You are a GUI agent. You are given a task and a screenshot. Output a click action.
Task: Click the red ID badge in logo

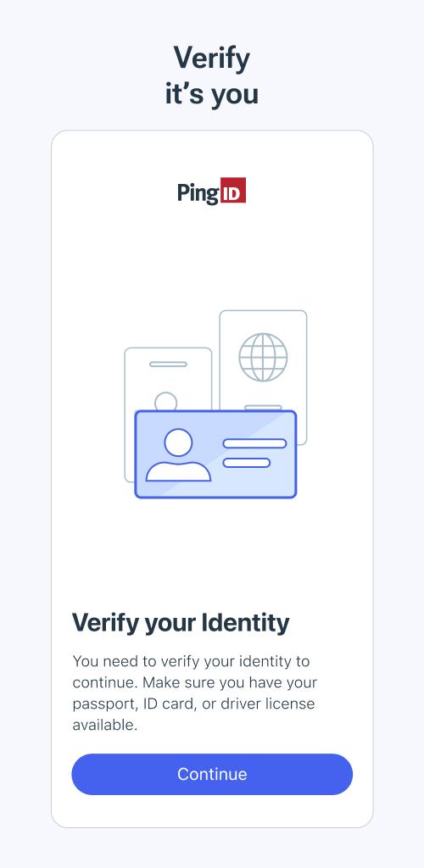(232, 191)
